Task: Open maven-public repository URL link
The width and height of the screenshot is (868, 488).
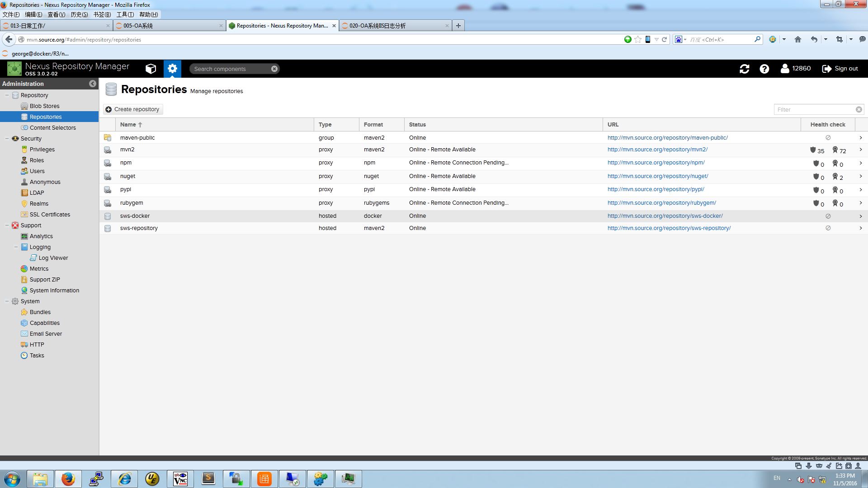Action: click(x=667, y=138)
